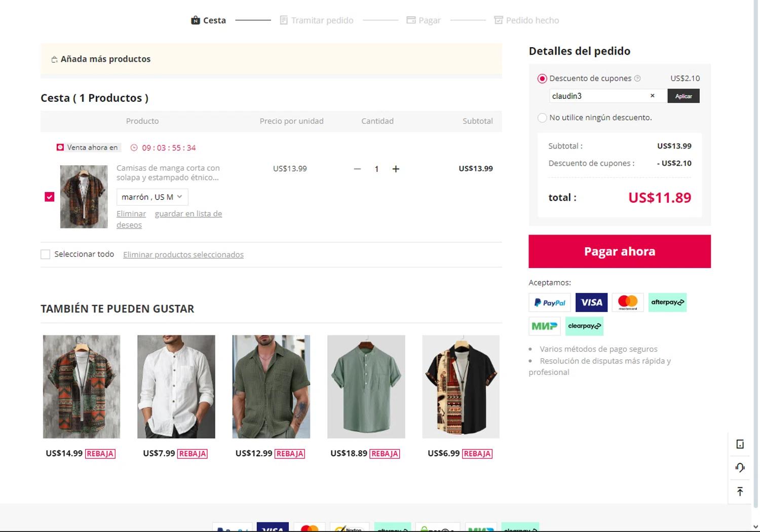Click the scroll-to-top arrow icon
The width and height of the screenshot is (760, 532).
740,491
